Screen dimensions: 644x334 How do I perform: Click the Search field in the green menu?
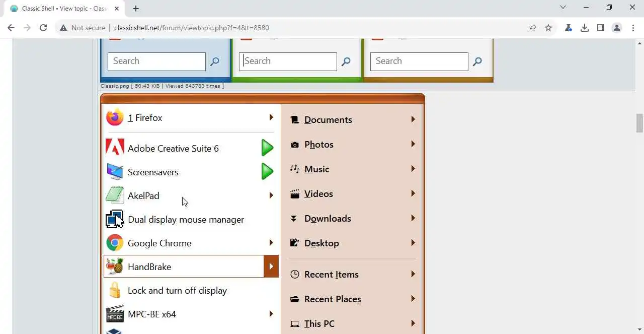click(x=288, y=61)
